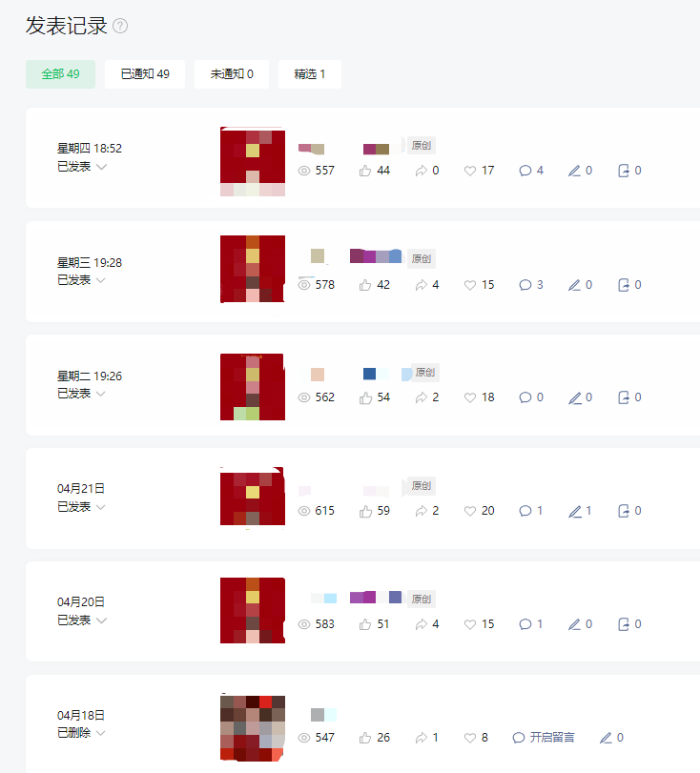The width and height of the screenshot is (700, 773).
Task: Click the 原创 tag on 星期三 post
Action: [x=422, y=259]
